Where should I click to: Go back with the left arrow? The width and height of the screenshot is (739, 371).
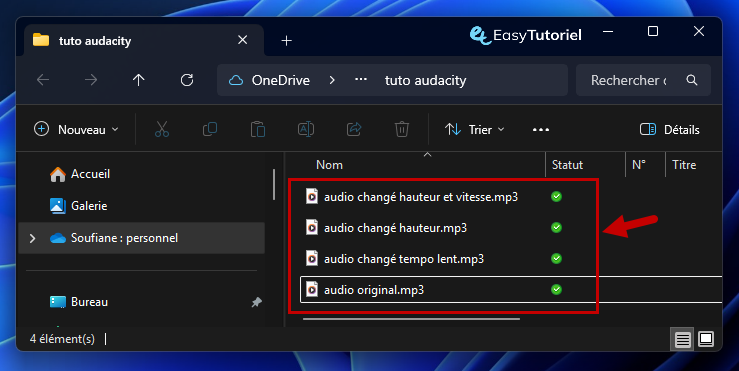coord(43,80)
